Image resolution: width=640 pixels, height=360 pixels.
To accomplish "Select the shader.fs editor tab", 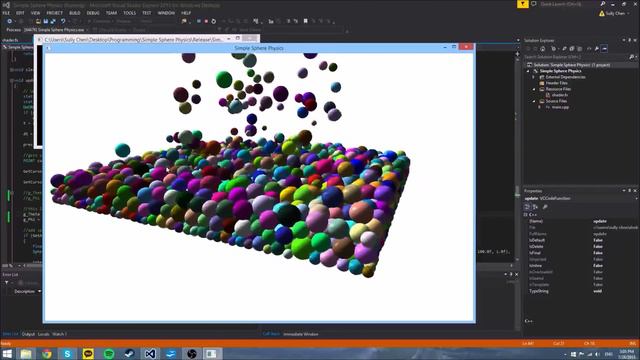I will [10, 40].
